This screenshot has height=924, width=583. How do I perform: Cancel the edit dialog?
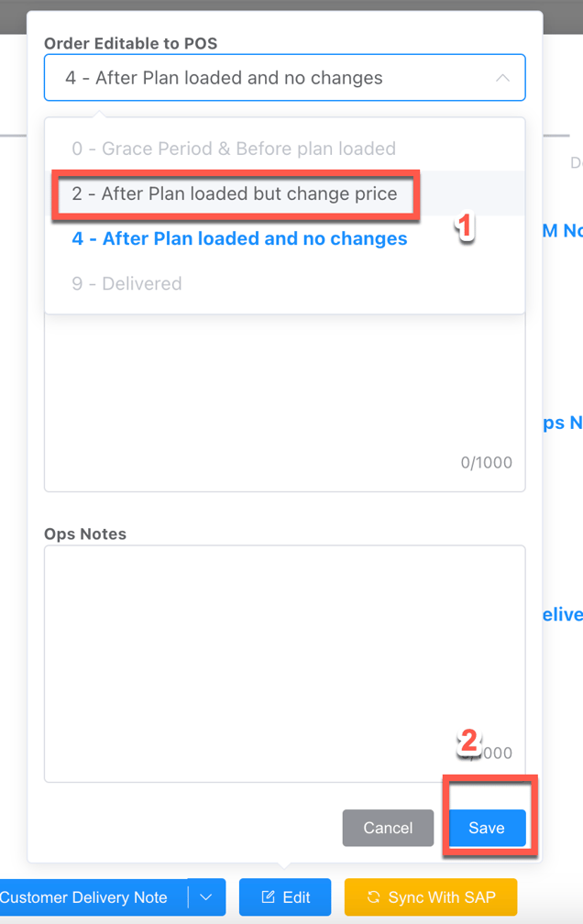(388, 828)
